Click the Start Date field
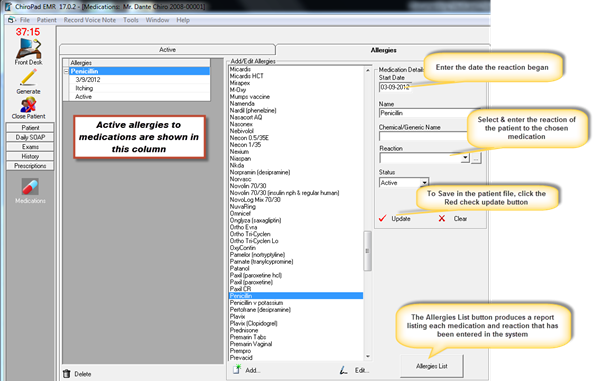 tap(395, 87)
